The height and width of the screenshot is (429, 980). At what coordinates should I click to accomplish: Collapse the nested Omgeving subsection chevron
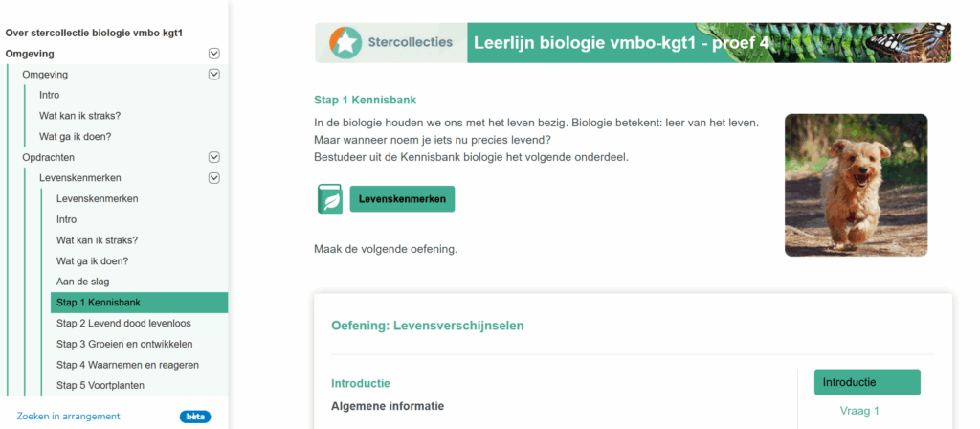(214, 74)
